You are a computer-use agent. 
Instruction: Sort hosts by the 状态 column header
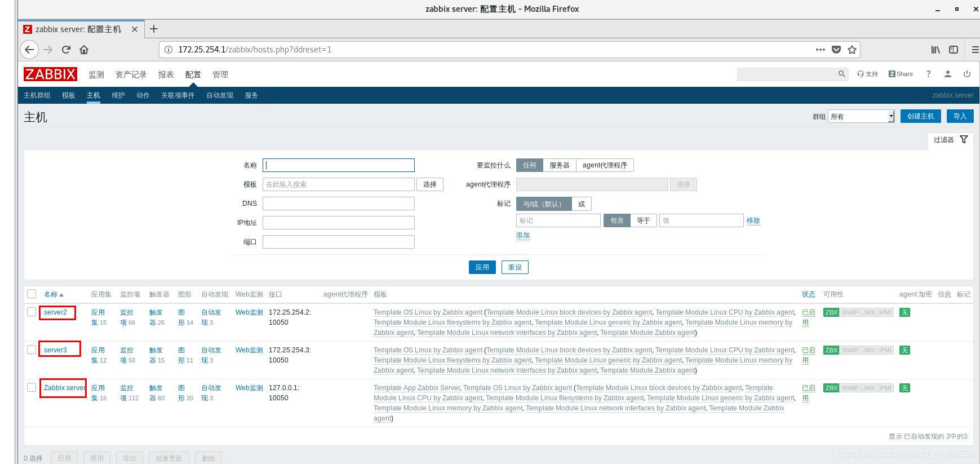[809, 294]
